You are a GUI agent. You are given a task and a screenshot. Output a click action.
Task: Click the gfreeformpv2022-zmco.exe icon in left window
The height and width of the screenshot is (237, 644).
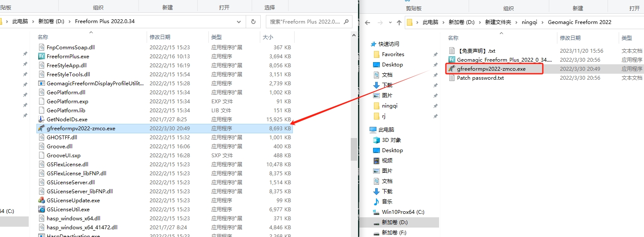pos(42,128)
